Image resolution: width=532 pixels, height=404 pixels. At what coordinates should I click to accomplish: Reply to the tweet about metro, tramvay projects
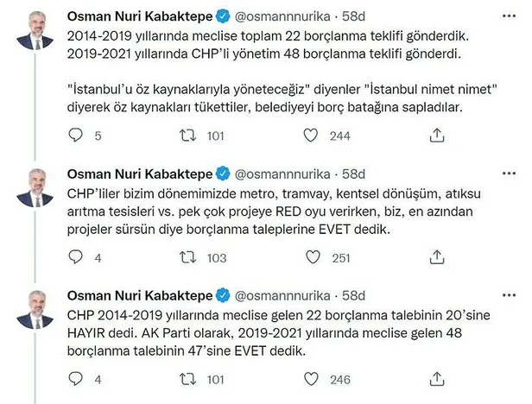point(76,257)
